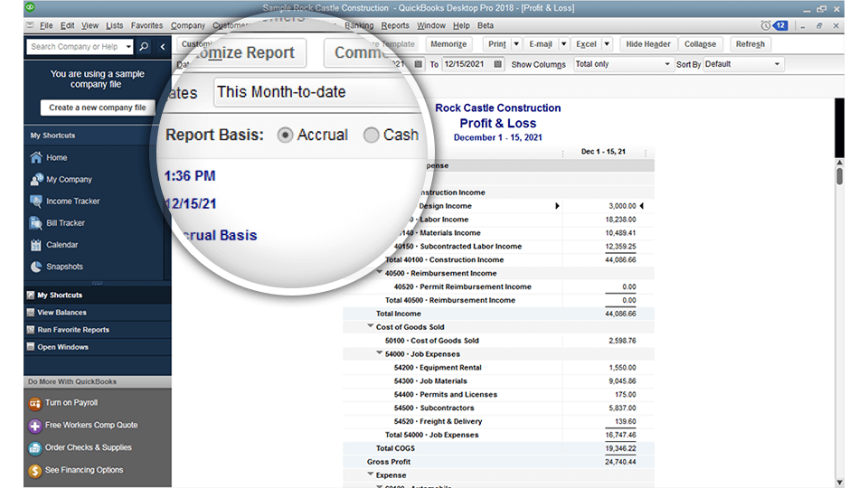The height and width of the screenshot is (488, 868).
Task: Open the Help menu
Action: pos(461,25)
